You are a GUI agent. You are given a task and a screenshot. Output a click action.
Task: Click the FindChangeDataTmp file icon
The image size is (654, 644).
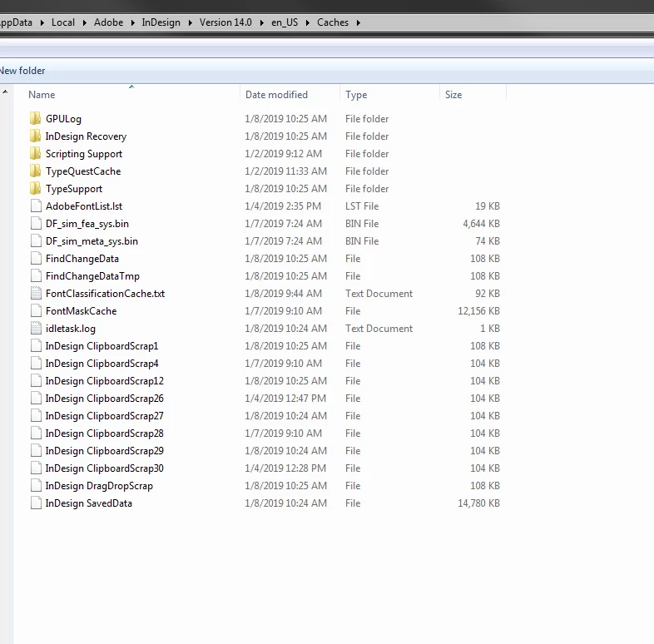click(36, 276)
